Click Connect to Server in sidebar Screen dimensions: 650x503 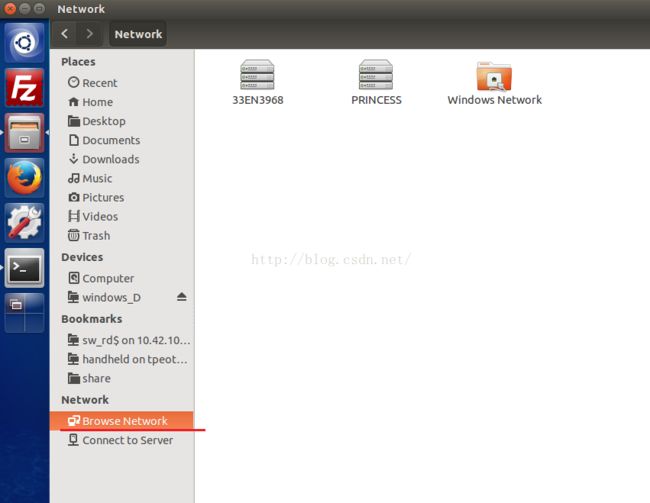[122, 440]
